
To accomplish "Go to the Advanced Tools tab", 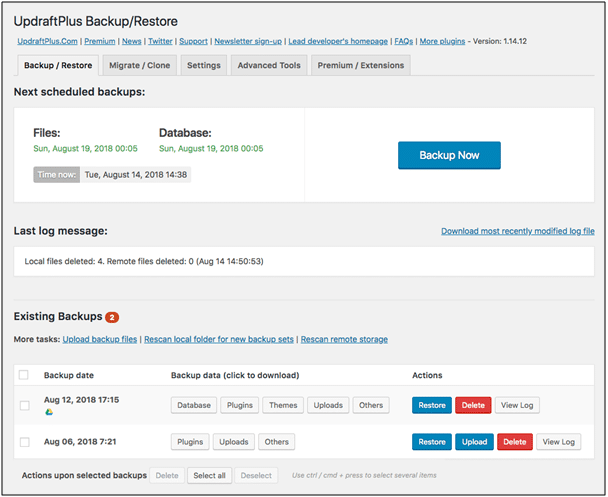I will pyautogui.click(x=269, y=65).
